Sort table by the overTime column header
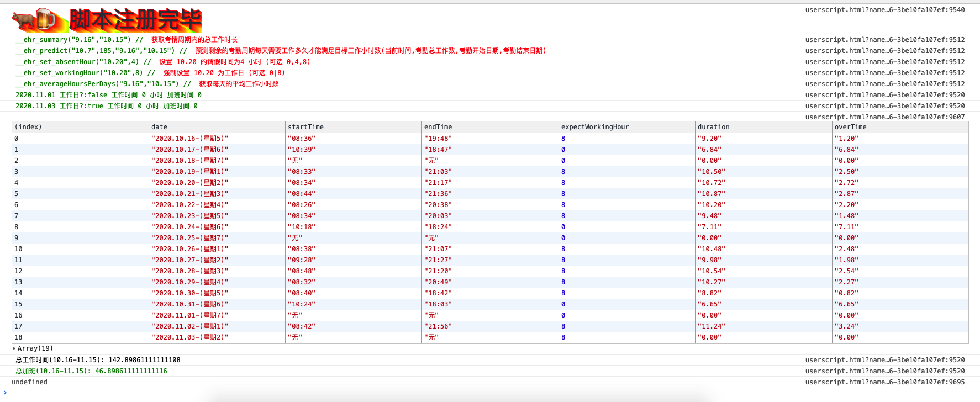Viewport: 980px width, 402px height. click(900, 127)
